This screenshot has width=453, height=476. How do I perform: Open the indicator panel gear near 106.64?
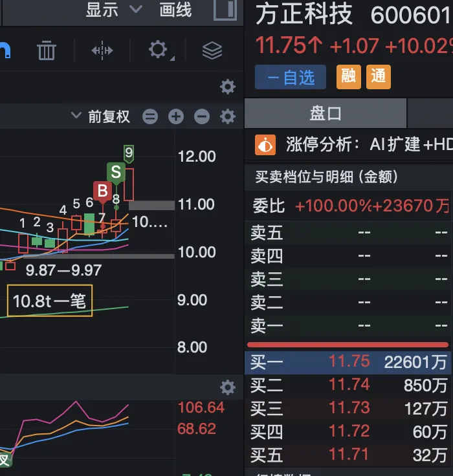tap(228, 387)
